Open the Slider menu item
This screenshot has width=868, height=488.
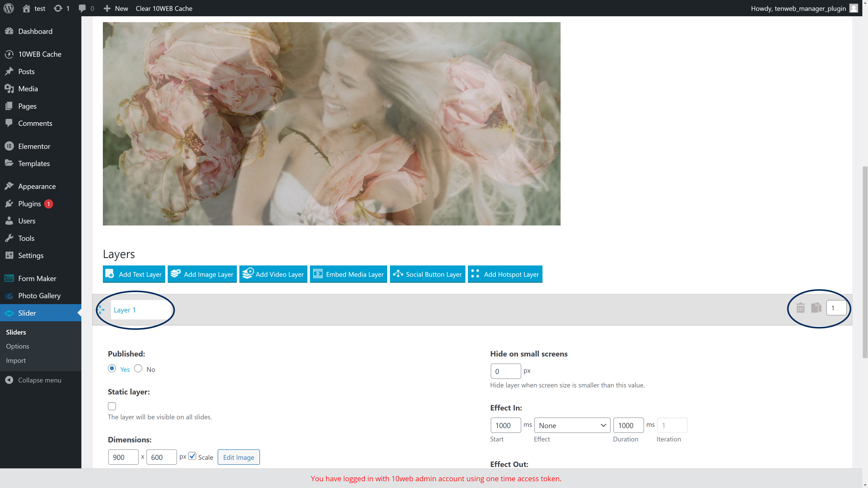(x=40, y=313)
